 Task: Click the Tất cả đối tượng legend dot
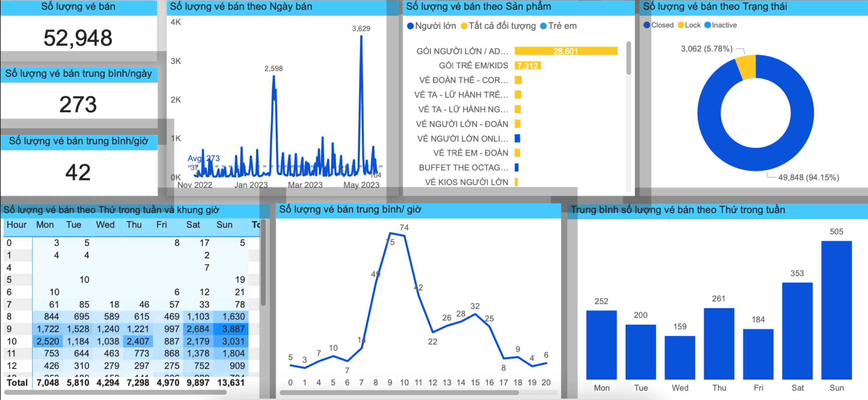464,26
